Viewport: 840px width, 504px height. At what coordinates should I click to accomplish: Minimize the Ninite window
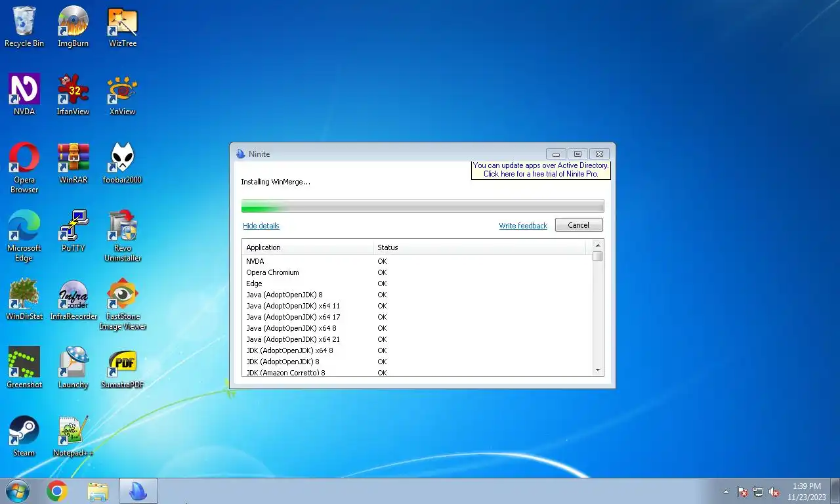(x=556, y=154)
